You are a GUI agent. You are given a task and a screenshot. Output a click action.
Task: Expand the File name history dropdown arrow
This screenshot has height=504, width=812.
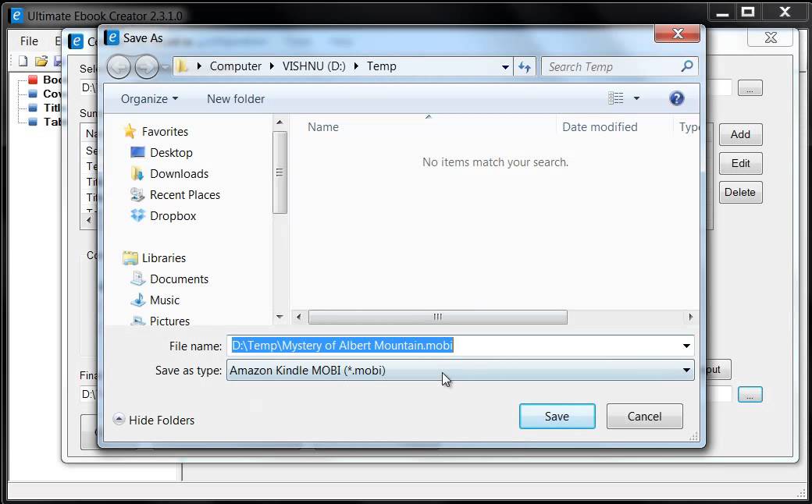click(x=686, y=345)
